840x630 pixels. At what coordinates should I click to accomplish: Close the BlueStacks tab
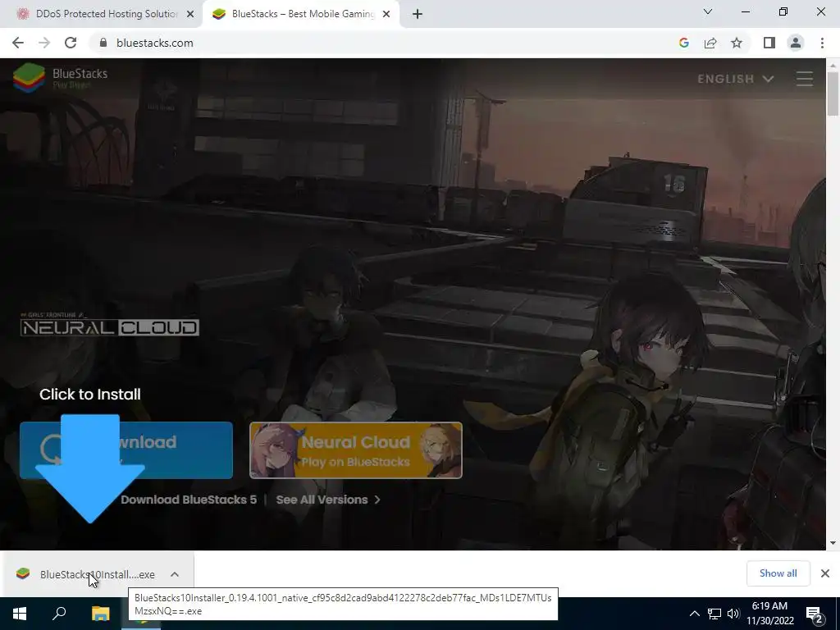(x=386, y=14)
